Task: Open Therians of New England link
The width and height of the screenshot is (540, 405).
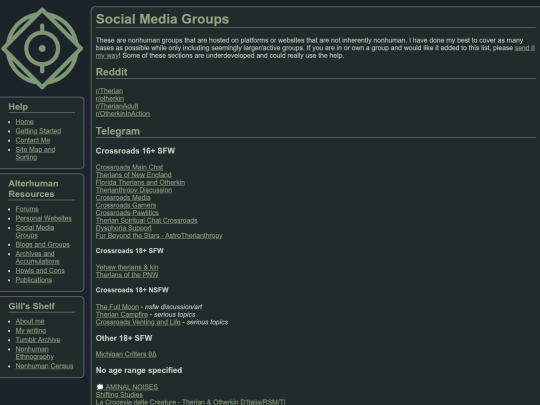Action: (133, 175)
